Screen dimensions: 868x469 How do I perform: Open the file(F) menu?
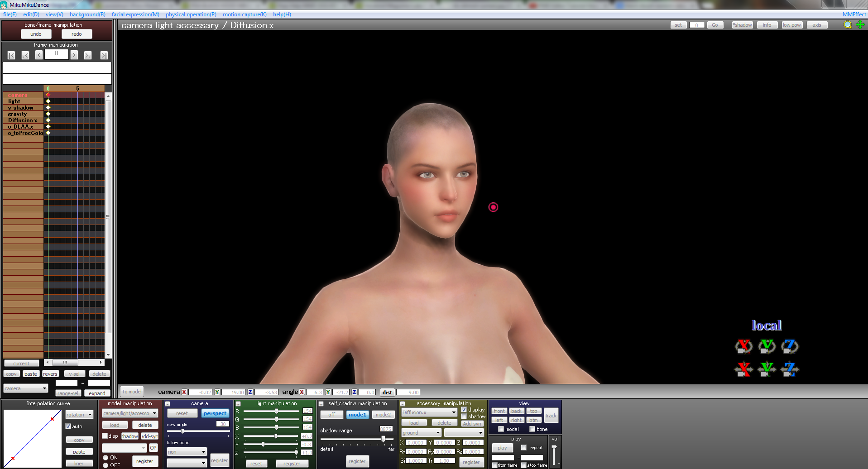pyautogui.click(x=10, y=14)
